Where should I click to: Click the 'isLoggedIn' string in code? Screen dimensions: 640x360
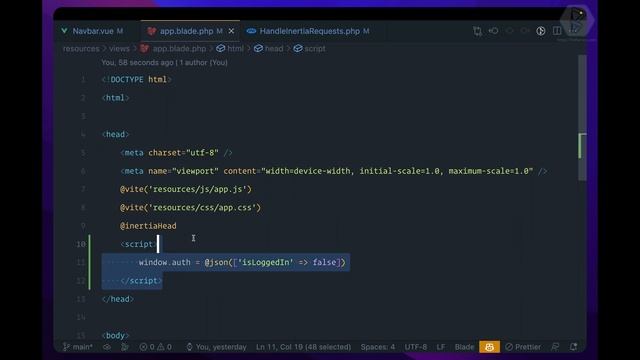click(266, 262)
